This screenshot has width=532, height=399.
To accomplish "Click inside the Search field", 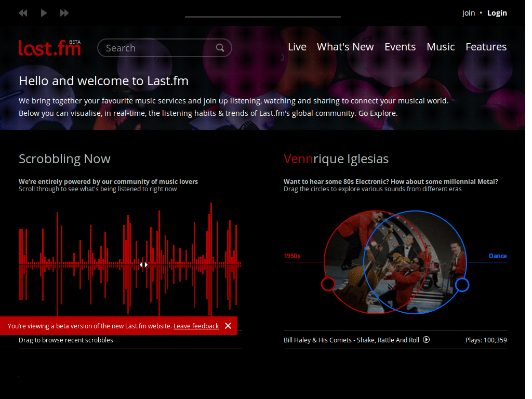I will pos(156,47).
